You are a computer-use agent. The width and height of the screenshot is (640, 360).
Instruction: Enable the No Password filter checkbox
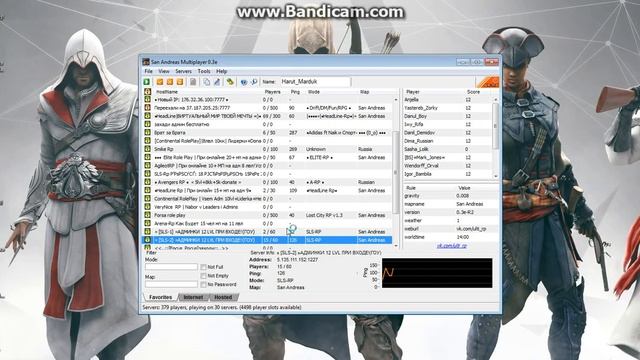(203, 284)
